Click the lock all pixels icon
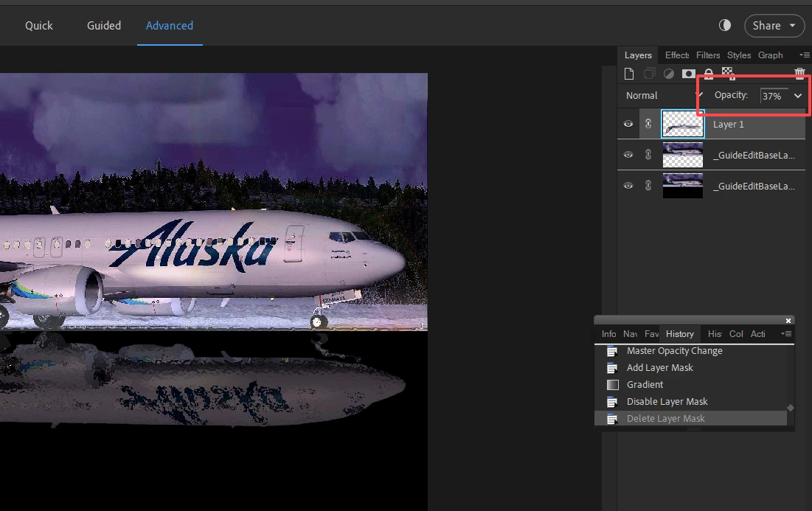This screenshot has height=511, width=812. (x=709, y=74)
